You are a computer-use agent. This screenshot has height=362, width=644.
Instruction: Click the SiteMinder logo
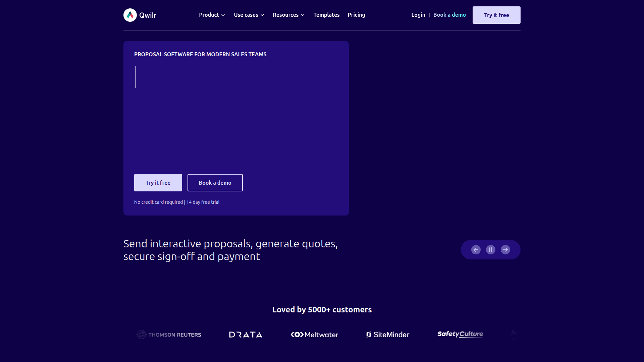[x=388, y=335]
